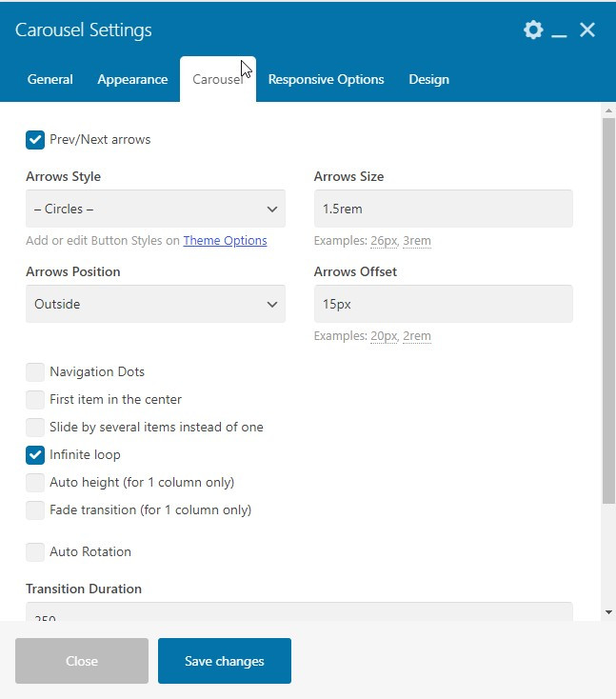This screenshot has height=699, width=616.
Task: Enable the Navigation Dots checkbox
Action: coord(35,372)
